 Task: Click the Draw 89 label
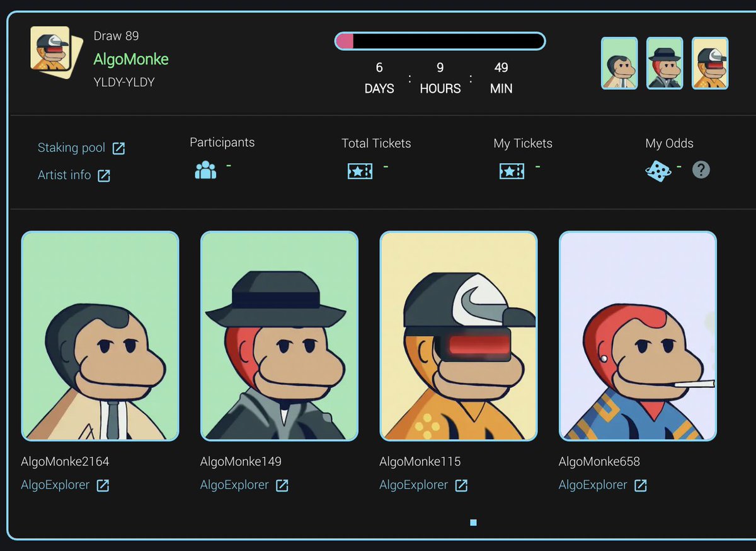(117, 36)
